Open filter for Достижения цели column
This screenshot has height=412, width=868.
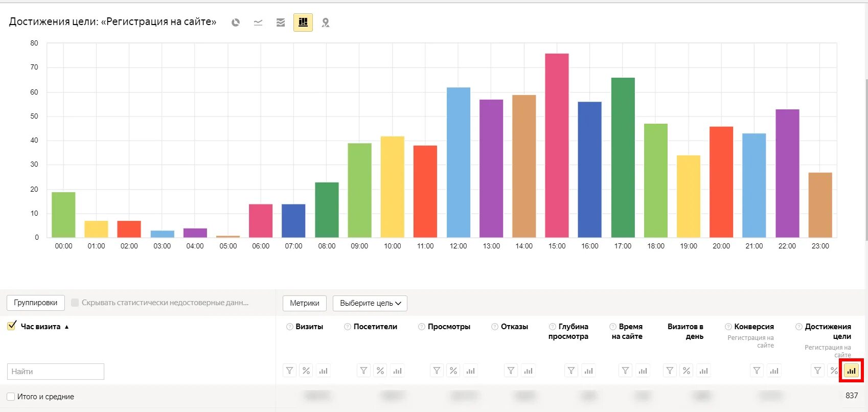818,371
